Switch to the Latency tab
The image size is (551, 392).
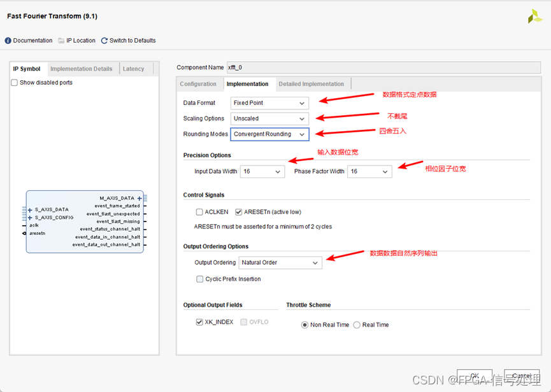click(x=134, y=69)
